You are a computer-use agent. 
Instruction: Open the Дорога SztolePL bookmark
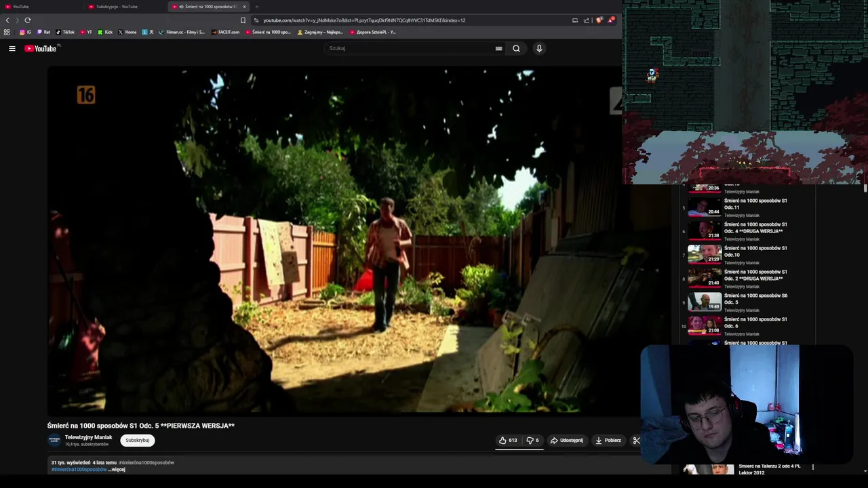(x=373, y=32)
